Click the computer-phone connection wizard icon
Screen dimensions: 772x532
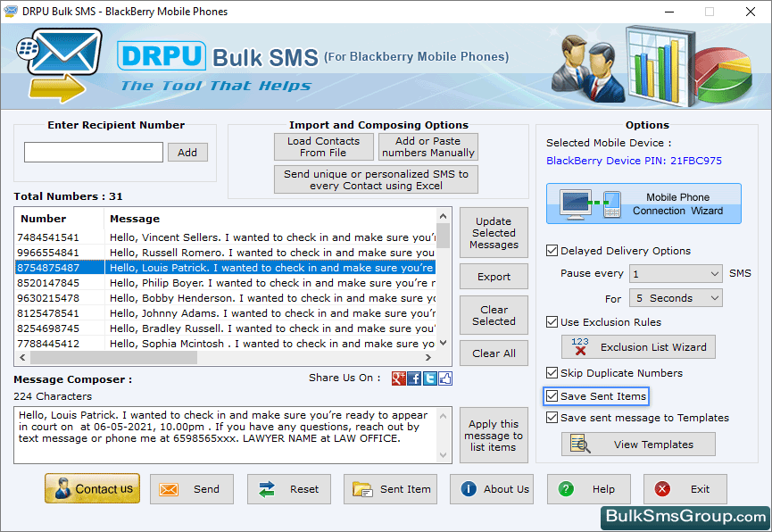tap(591, 204)
